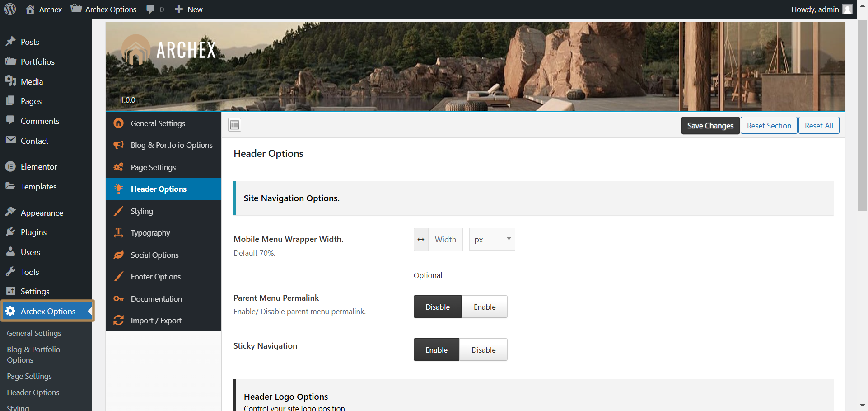Click the Archex Options gear icon
The height and width of the screenshot is (411, 868).
pyautogui.click(x=10, y=311)
